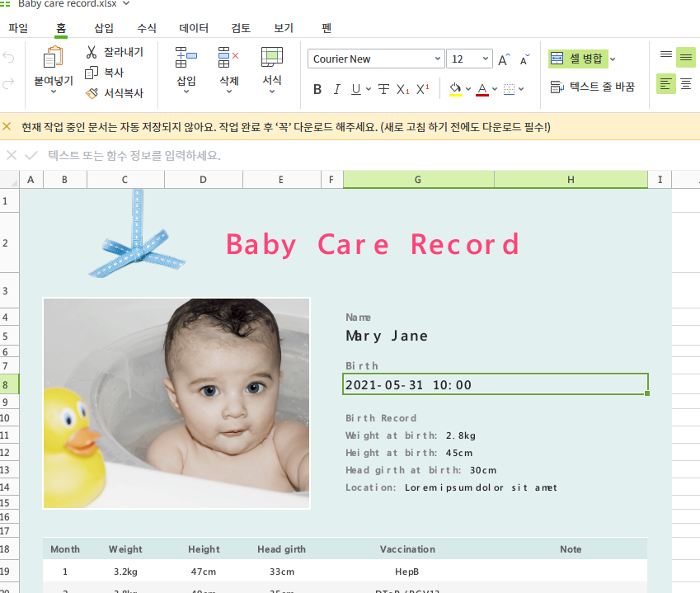Switch to the 삽입 ribbon tab
Screen dimensions: 700x593
[104, 27]
